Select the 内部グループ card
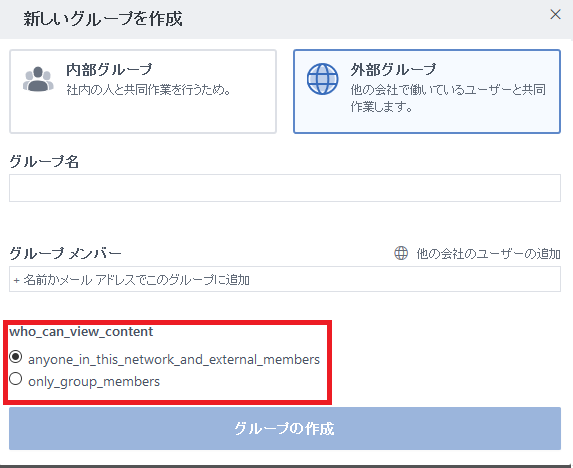 (143, 92)
